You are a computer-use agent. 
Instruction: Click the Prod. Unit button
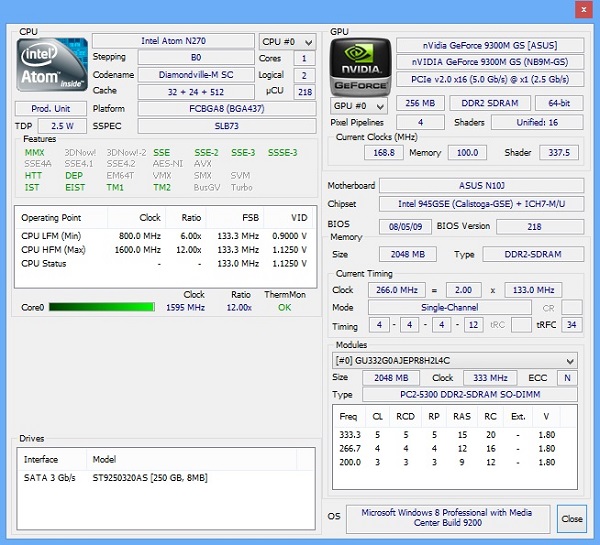pos(51,109)
